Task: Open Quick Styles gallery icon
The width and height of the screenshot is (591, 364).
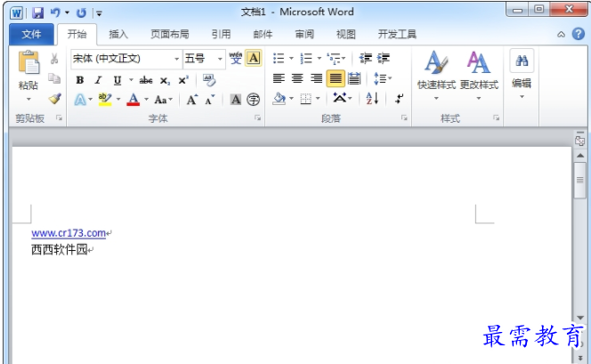Action: point(436,62)
